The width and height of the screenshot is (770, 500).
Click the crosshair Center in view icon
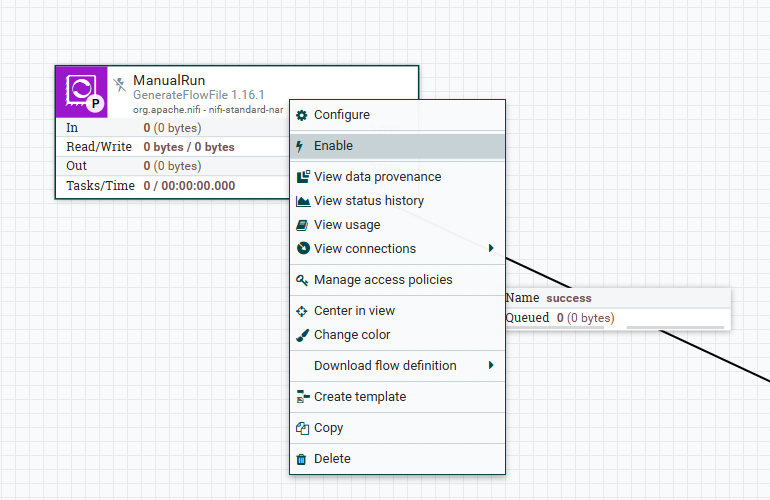point(302,311)
